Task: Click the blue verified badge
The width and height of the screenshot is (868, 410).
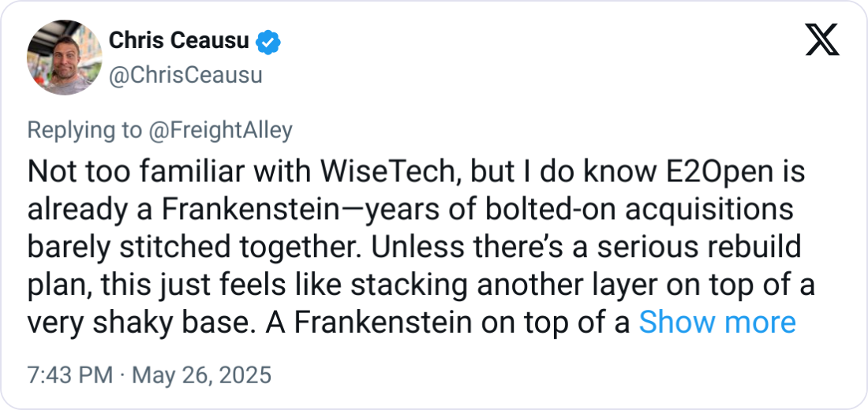Action: coord(269,42)
